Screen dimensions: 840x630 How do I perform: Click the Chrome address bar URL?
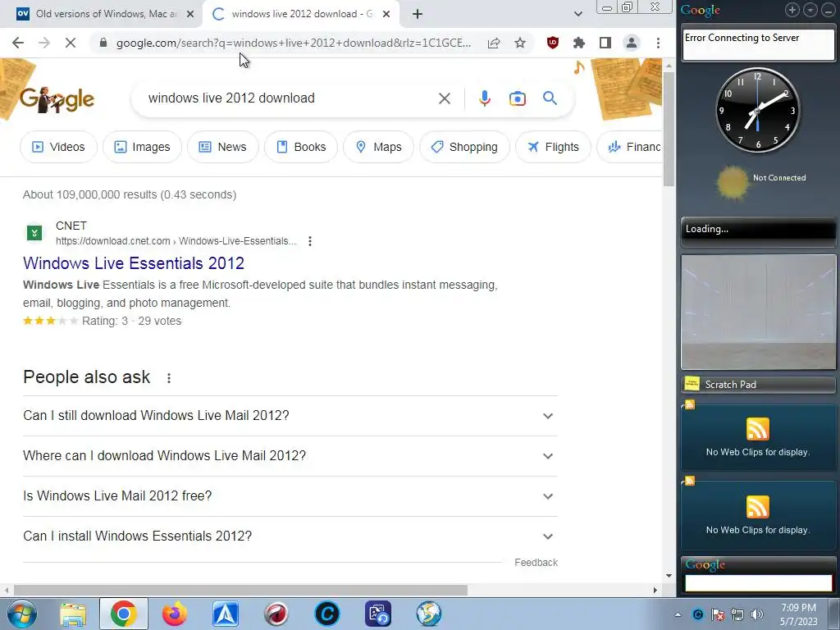(294, 43)
